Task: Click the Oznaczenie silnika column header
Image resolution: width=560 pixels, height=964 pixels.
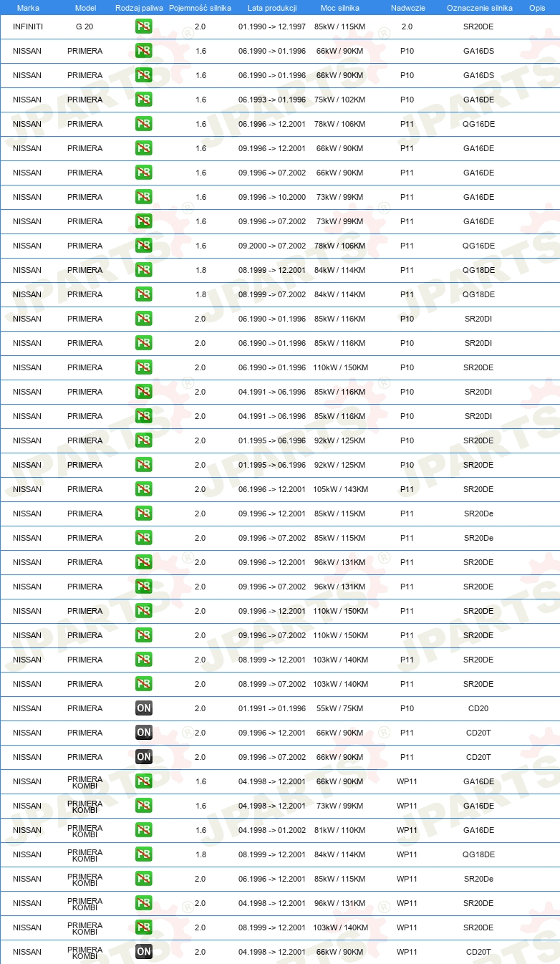Action: [x=479, y=8]
